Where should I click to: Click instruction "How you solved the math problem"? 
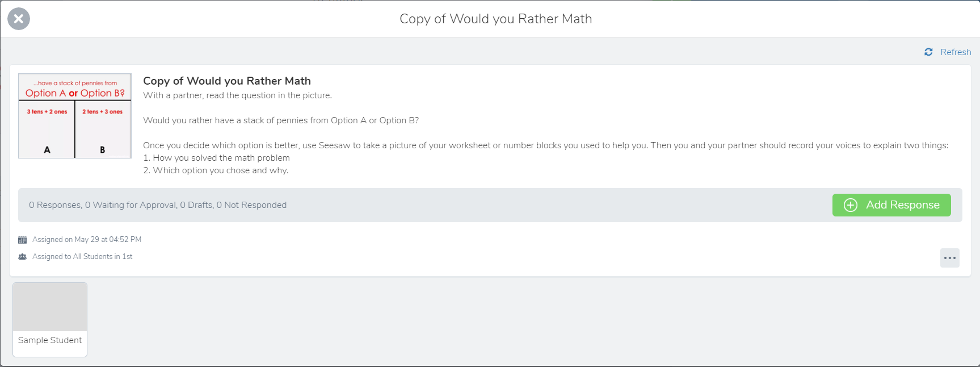221,158
